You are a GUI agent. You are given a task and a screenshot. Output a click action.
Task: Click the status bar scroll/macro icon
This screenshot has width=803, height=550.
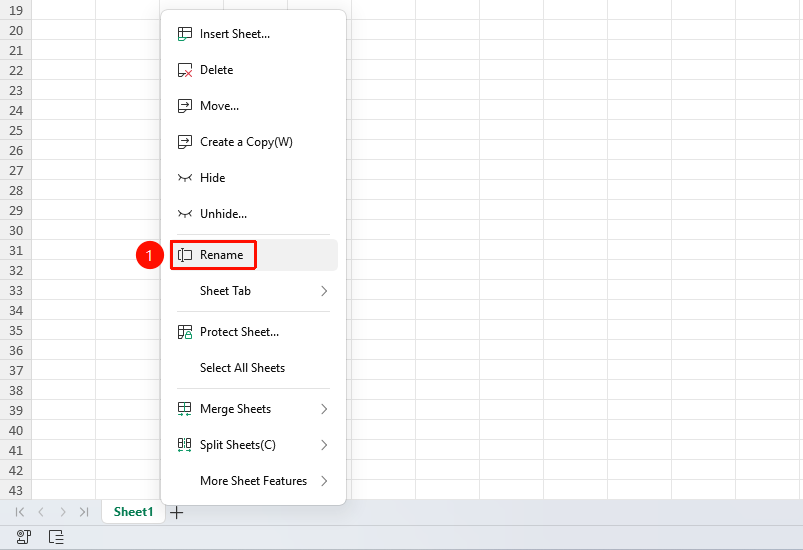[x=24, y=537]
